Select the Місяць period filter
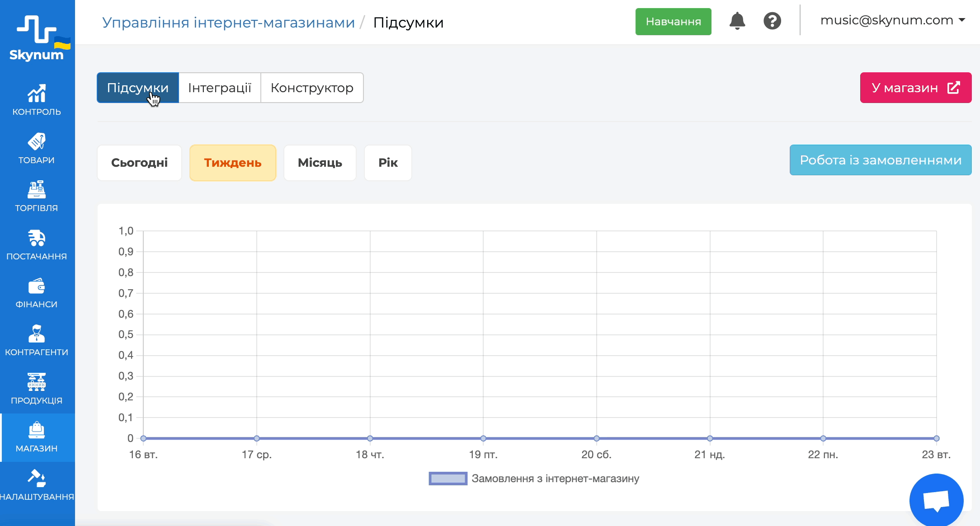The image size is (980, 526). 320,163
